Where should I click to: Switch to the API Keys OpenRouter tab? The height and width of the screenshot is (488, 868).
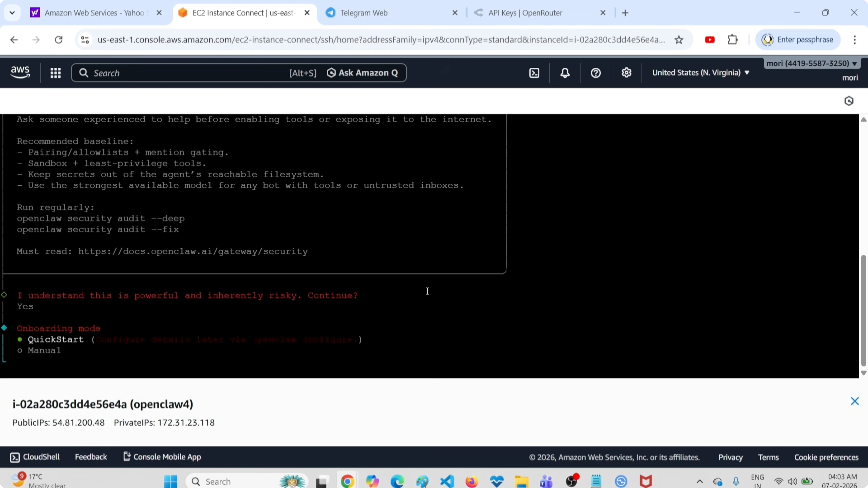point(525,13)
